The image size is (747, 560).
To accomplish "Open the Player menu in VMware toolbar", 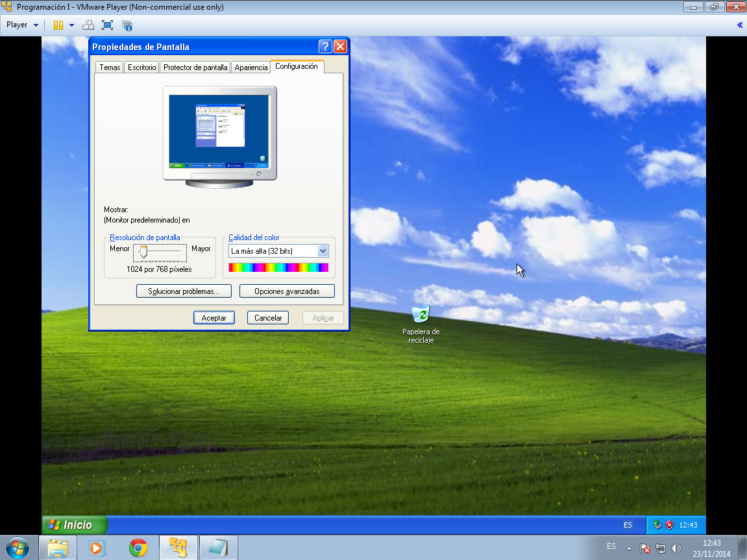I will [22, 25].
